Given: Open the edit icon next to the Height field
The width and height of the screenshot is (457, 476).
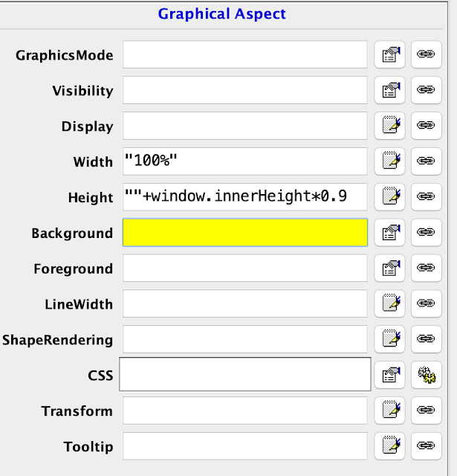Looking at the screenshot, I should pos(389,197).
